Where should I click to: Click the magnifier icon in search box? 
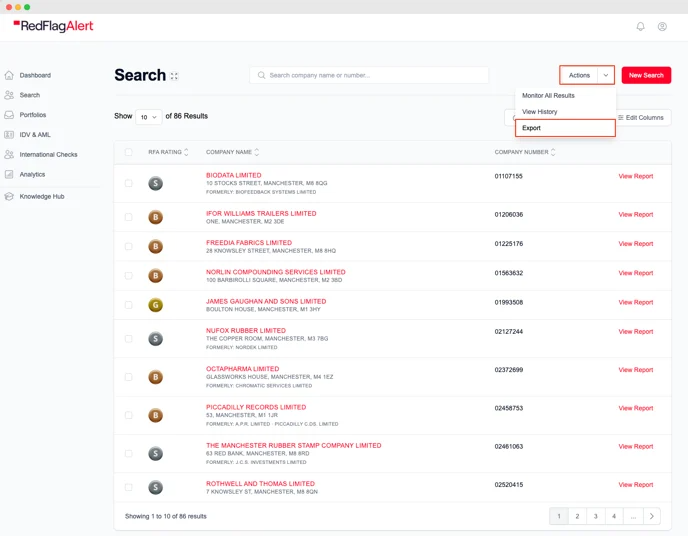[262, 75]
